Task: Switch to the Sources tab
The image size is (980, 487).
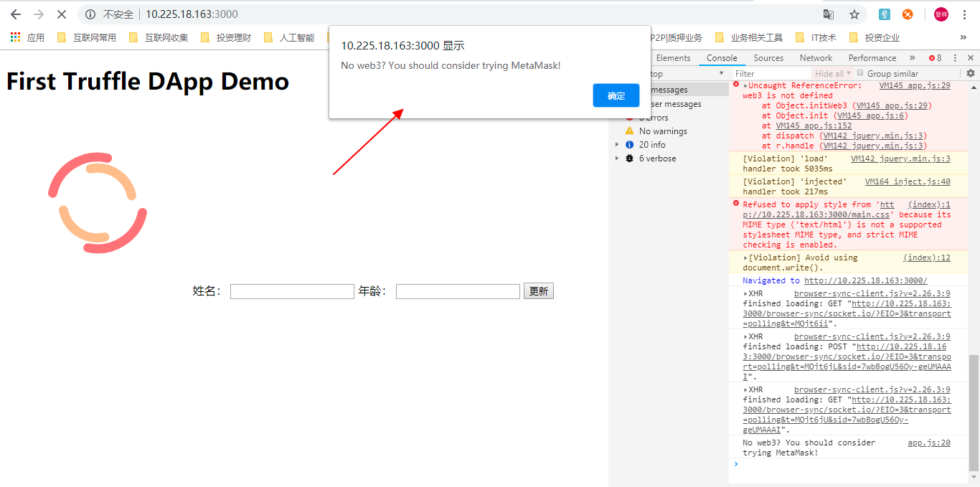Action: [x=768, y=58]
